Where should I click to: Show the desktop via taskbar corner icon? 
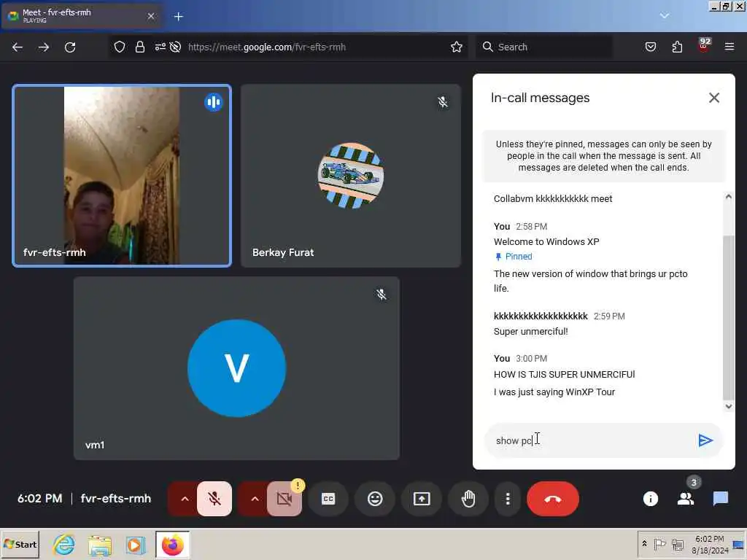(x=738, y=544)
